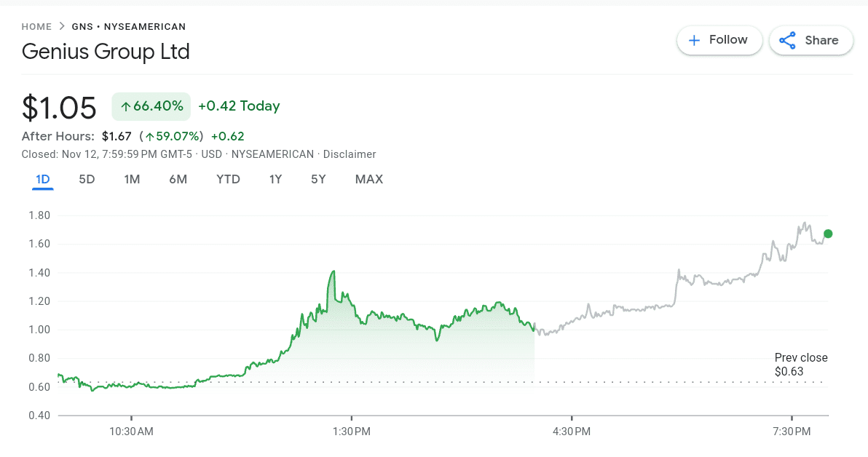Share the Genius Group stock page
This screenshot has height=457, width=868.
tap(810, 40)
